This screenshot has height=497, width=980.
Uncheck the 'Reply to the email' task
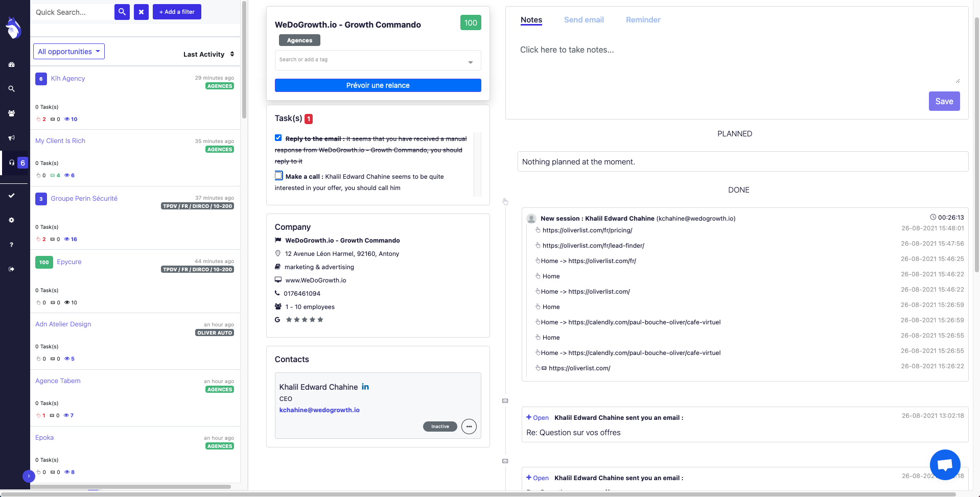(278, 138)
